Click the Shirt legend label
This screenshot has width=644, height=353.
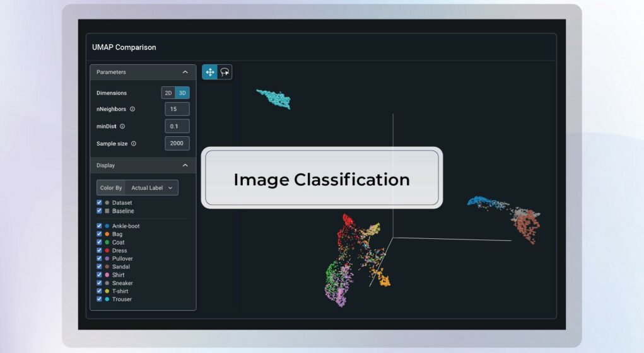pyautogui.click(x=119, y=275)
